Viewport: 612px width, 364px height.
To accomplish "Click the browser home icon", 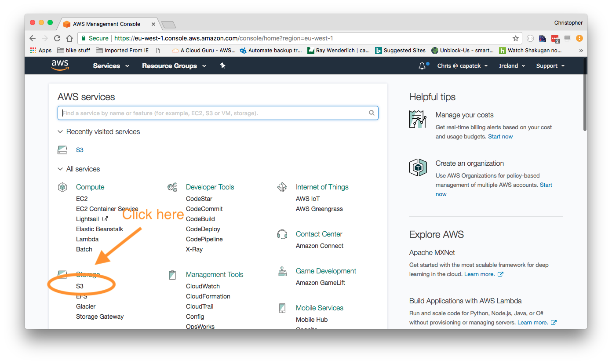I will (x=69, y=38).
